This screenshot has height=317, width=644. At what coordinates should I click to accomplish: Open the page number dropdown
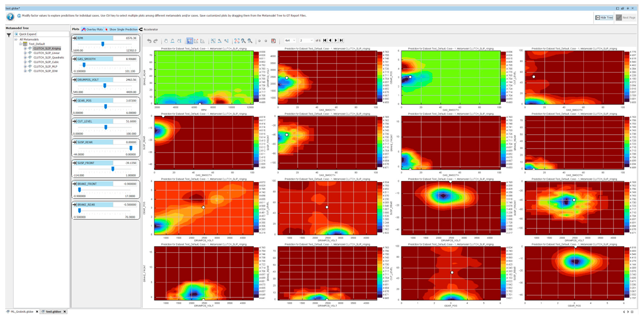coord(306,40)
